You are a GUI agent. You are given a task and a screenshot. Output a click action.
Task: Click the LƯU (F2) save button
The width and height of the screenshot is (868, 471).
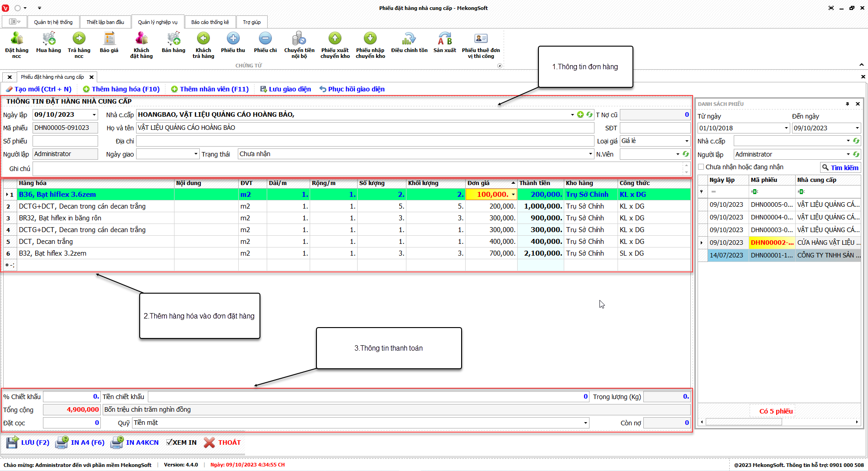(x=28, y=442)
